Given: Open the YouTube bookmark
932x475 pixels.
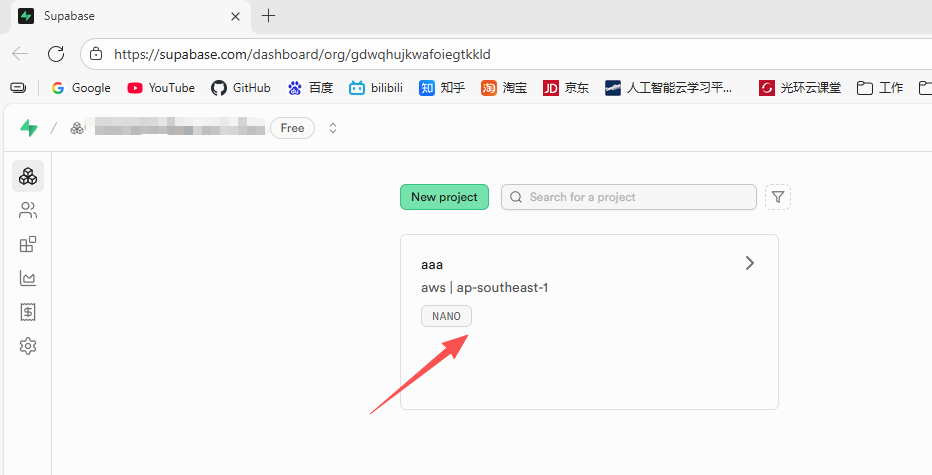Looking at the screenshot, I should (x=160, y=88).
